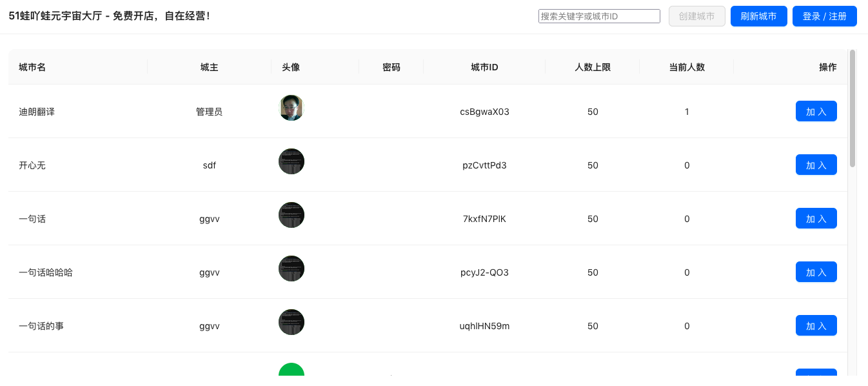
Task: Click the 城市ID column header
Action: [484, 67]
